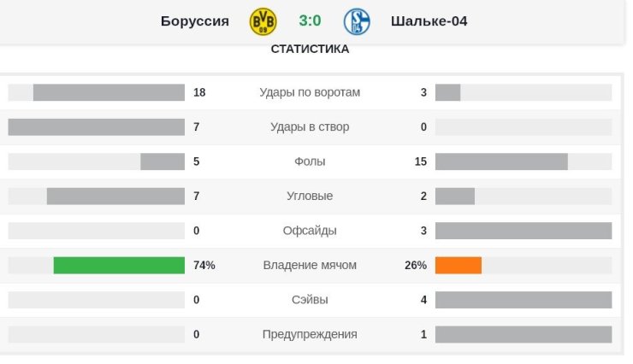The width and height of the screenshot is (633, 364).
Task: Click the Офсайды stat label
Action: point(310,231)
